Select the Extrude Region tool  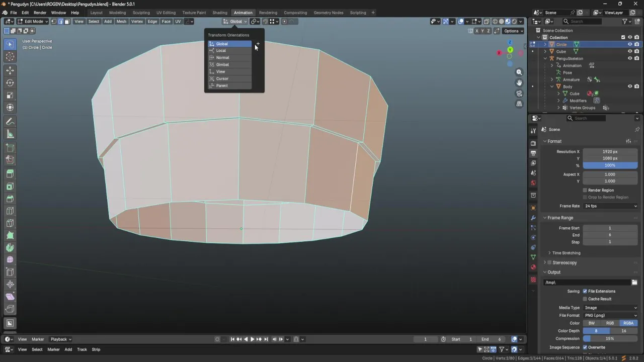point(10,173)
